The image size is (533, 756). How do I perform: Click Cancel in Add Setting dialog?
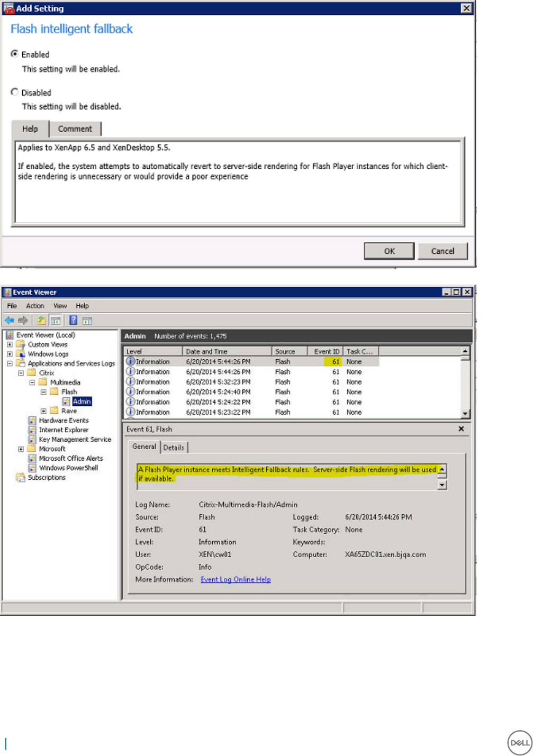click(x=442, y=251)
